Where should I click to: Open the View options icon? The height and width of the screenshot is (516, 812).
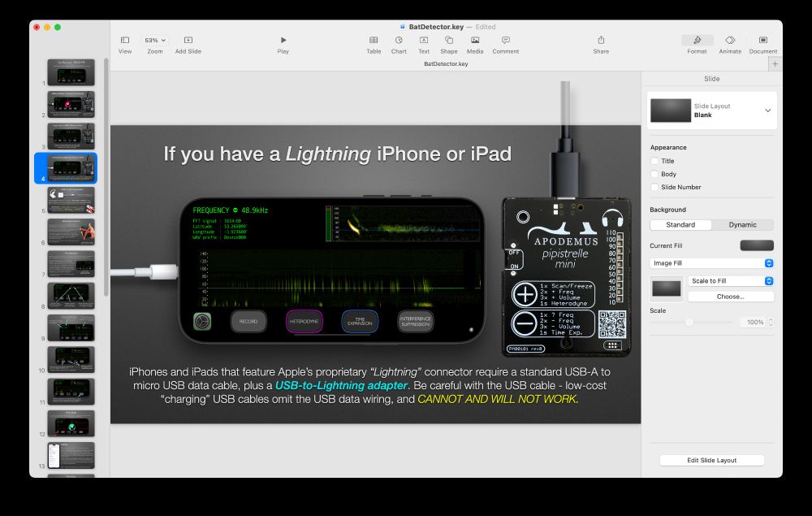click(125, 40)
